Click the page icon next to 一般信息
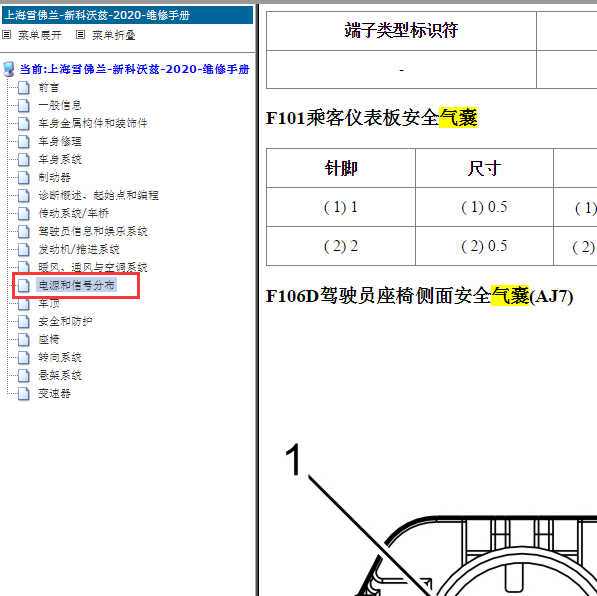This screenshot has height=596, width=597. (24, 105)
